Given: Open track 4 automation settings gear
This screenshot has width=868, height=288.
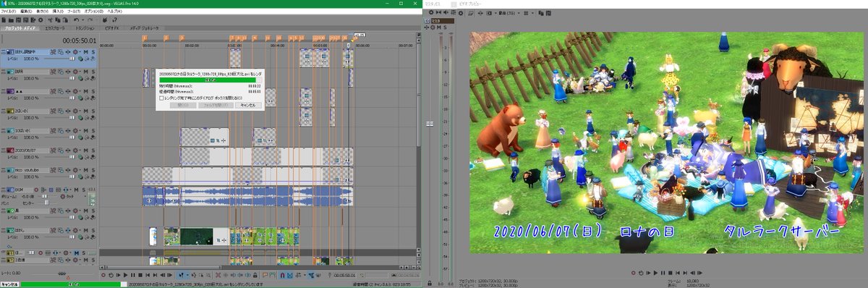Looking at the screenshot, I should 75,111.
